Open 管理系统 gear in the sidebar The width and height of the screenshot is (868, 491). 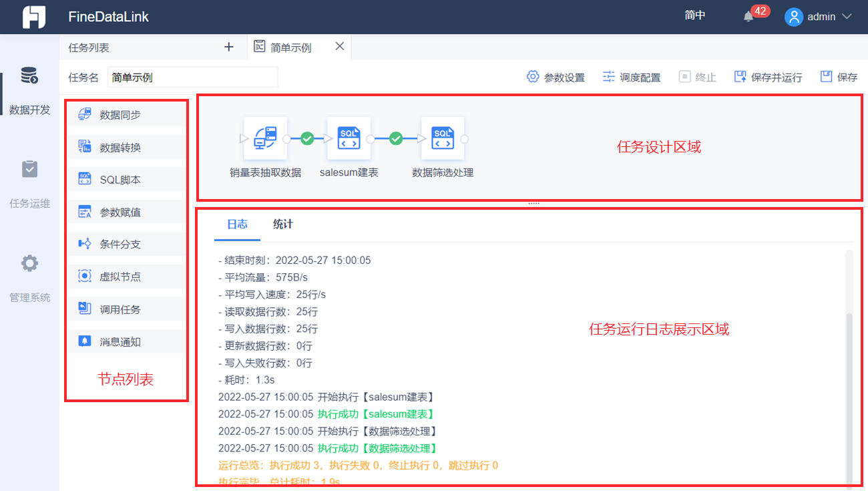[29, 278]
